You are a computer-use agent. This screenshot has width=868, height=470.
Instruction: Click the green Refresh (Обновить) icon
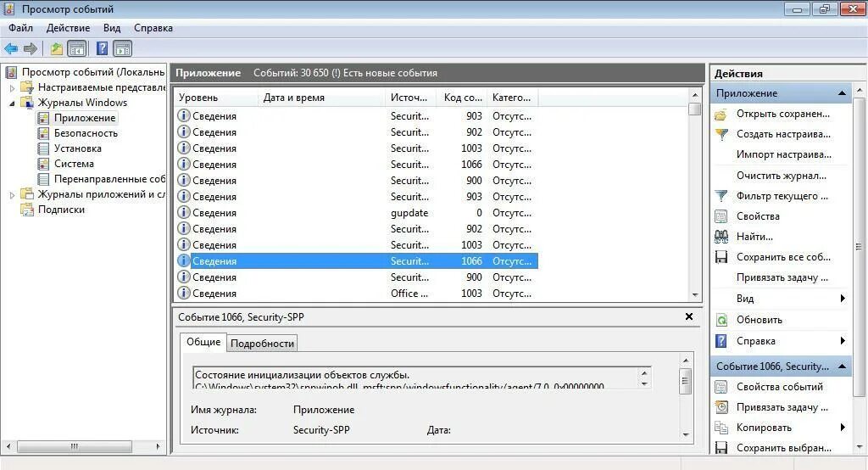pos(721,320)
